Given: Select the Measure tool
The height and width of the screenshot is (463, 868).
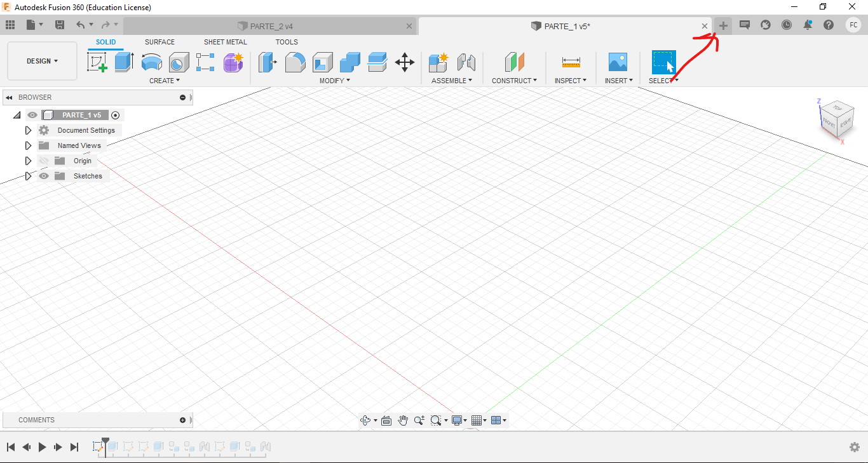Looking at the screenshot, I should (571, 62).
